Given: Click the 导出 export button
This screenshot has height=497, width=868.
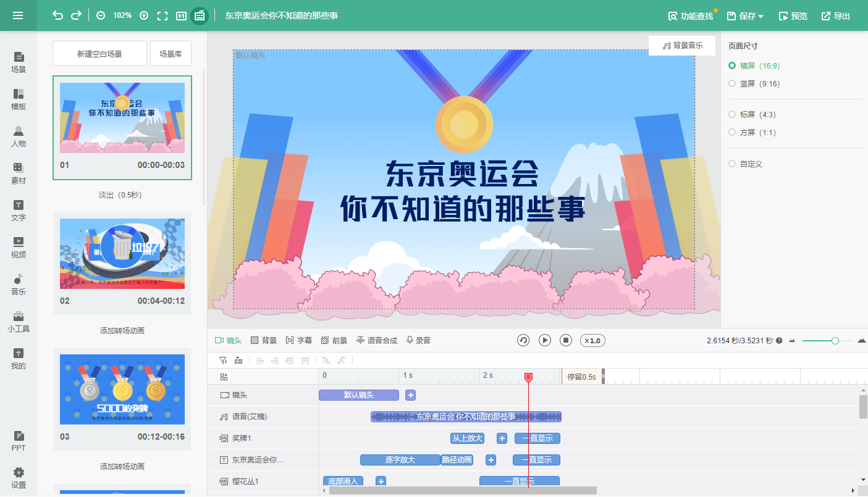Looking at the screenshot, I should click(x=835, y=16).
